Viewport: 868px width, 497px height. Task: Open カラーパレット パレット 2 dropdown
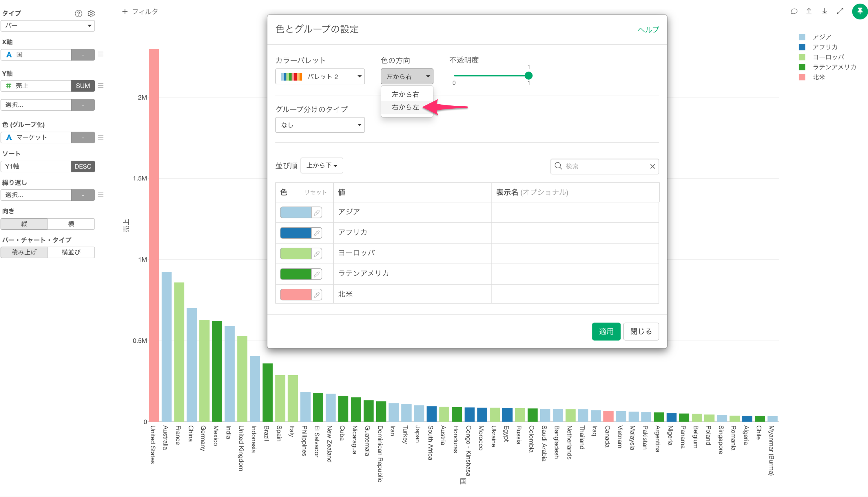(x=320, y=76)
